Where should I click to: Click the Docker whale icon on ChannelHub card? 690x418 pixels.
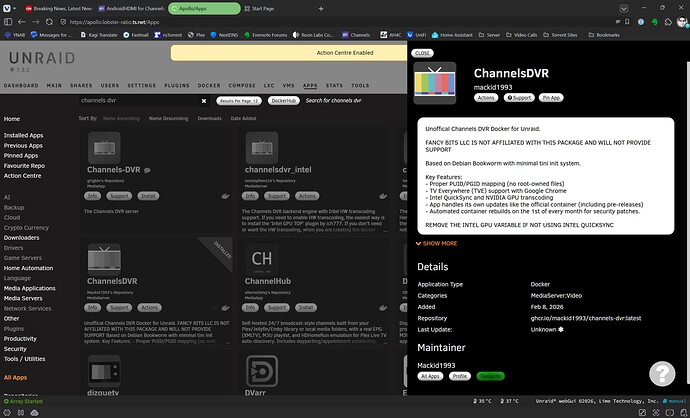(383, 308)
